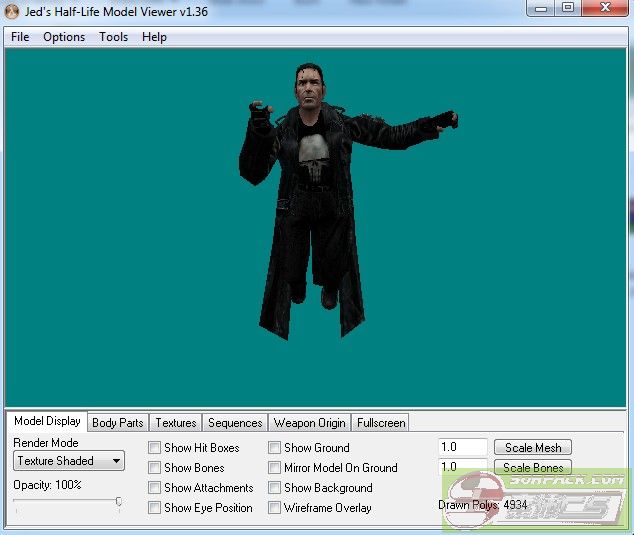Click the model viewer app icon in title bar
Screen dimensions: 634x535
pyautogui.click(x=11, y=11)
